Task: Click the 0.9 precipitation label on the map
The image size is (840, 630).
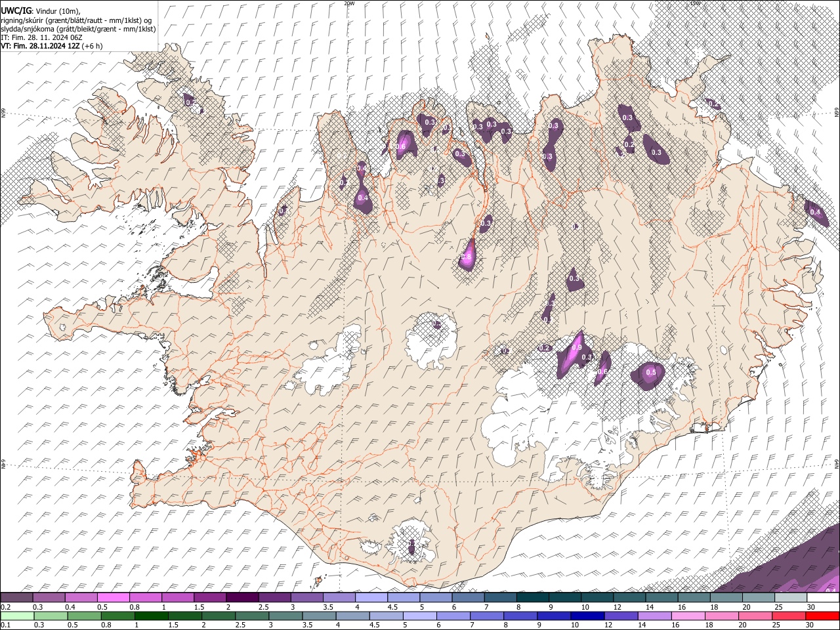Action: click(577, 347)
